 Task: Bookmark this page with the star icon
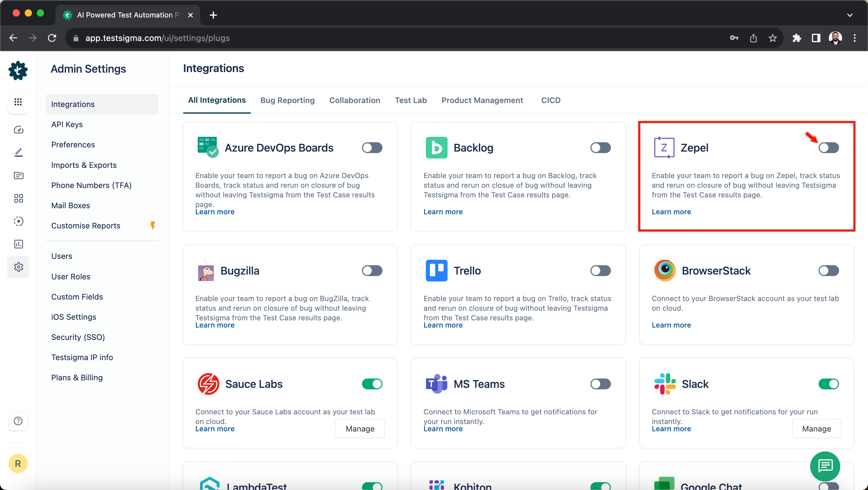pos(772,38)
